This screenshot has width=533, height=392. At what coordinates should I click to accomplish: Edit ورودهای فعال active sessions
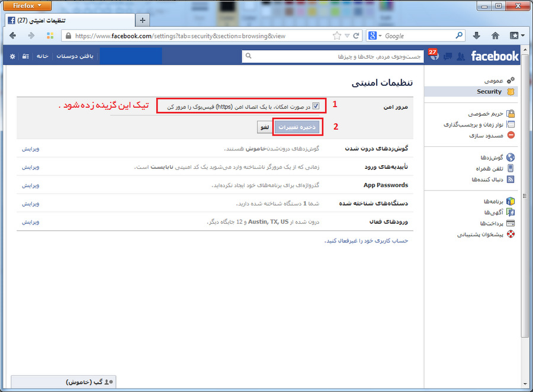coord(31,222)
